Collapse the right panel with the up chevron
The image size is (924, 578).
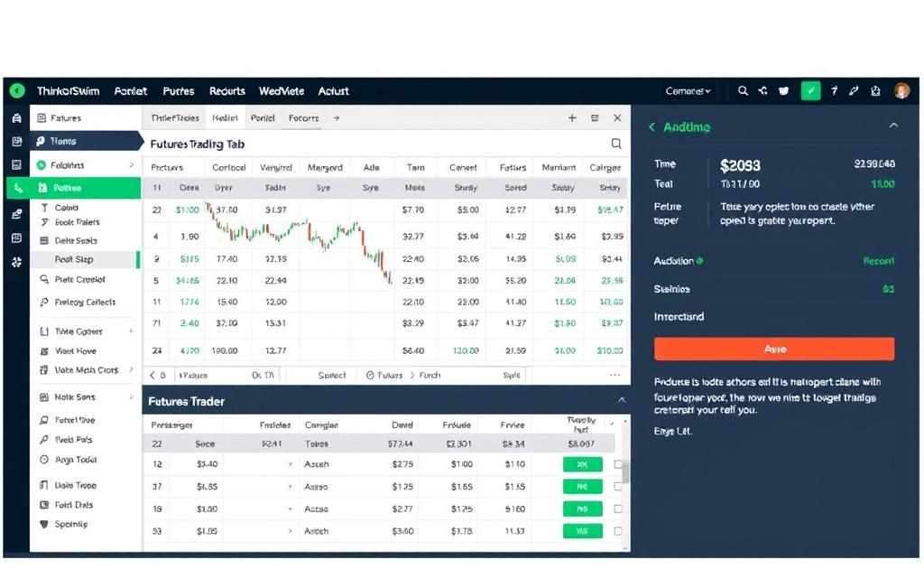point(893,126)
